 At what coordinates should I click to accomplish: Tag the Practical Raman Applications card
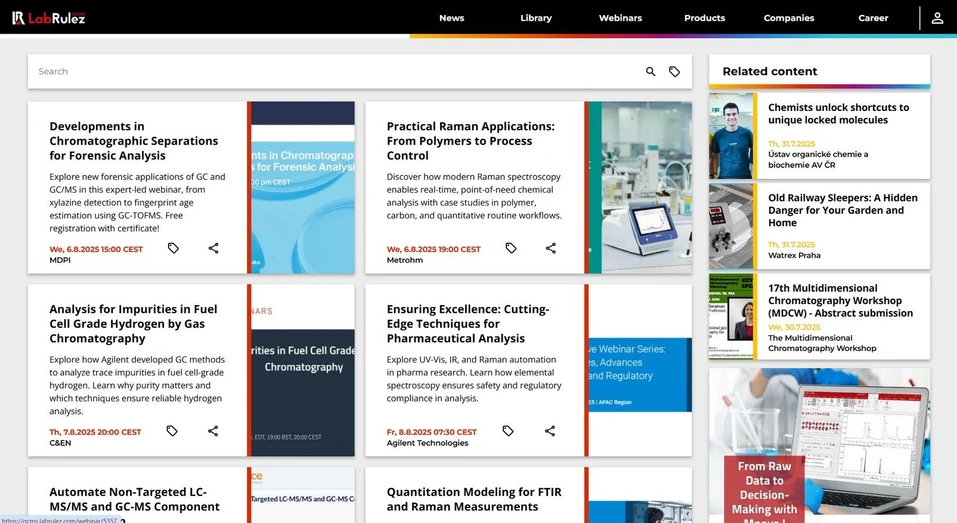click(x=511, y=248)
